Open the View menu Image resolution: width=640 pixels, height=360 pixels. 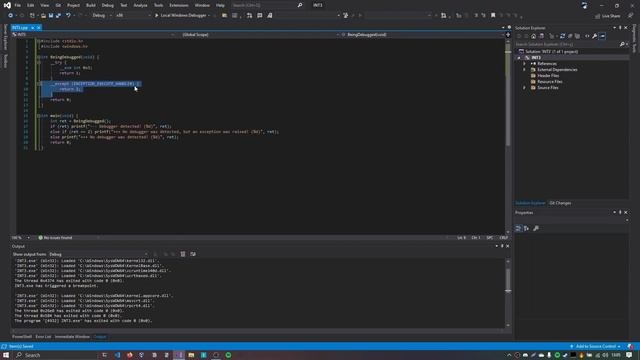point(44,5)
